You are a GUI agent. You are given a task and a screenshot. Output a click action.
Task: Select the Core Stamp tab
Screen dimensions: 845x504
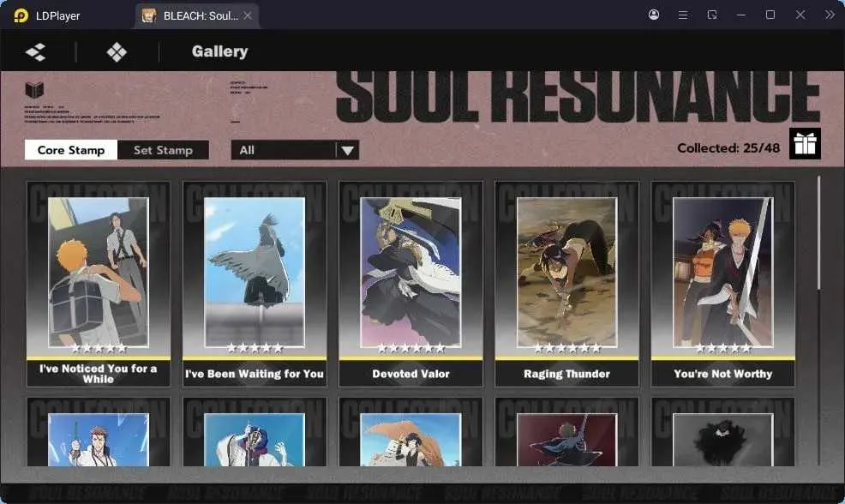tap(71, 150)
